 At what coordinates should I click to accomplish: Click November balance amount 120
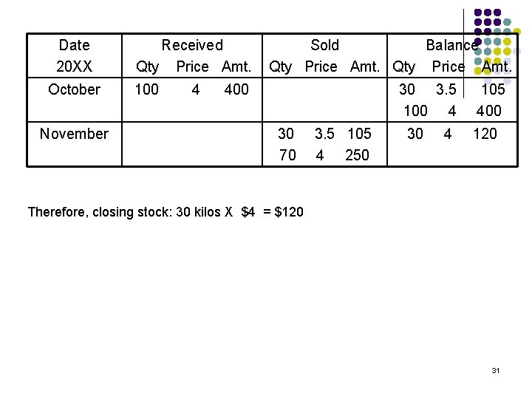(485, 134)
